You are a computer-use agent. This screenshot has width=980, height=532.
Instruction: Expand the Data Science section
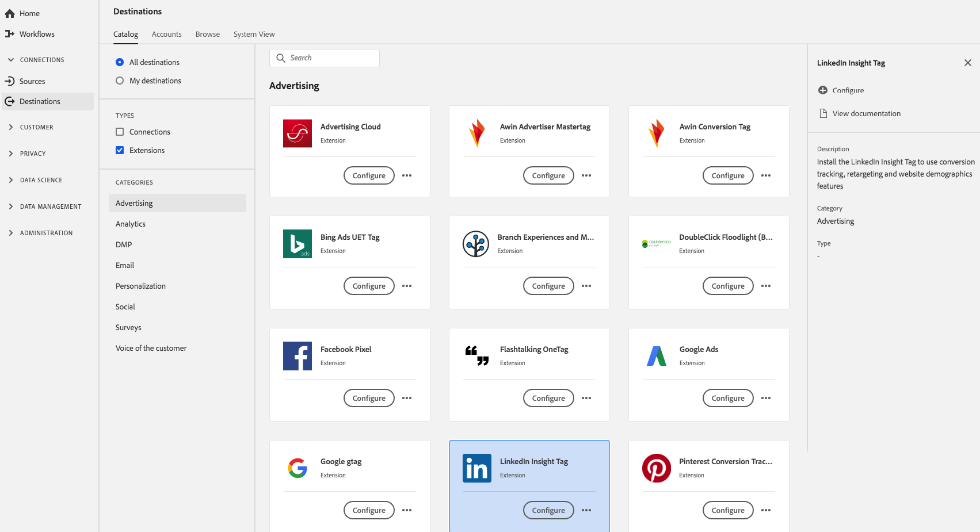click(x=11, y=180)
